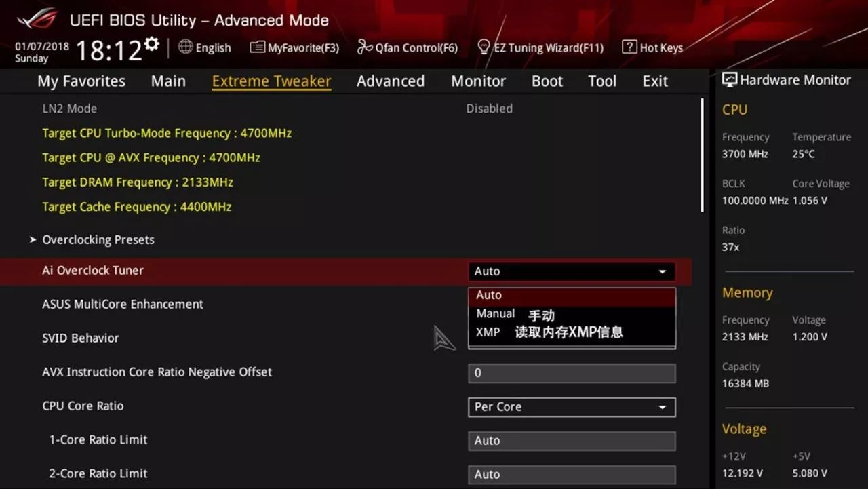The image size is (868, 489).
Task: Open the Advanced tab
Action: (391, 81)
